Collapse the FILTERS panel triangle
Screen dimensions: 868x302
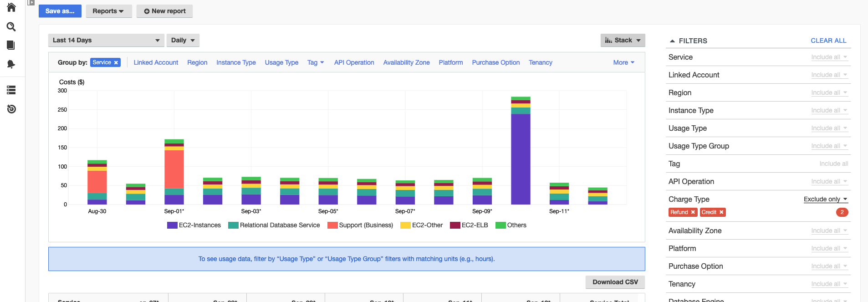click(x=672, y=41)
